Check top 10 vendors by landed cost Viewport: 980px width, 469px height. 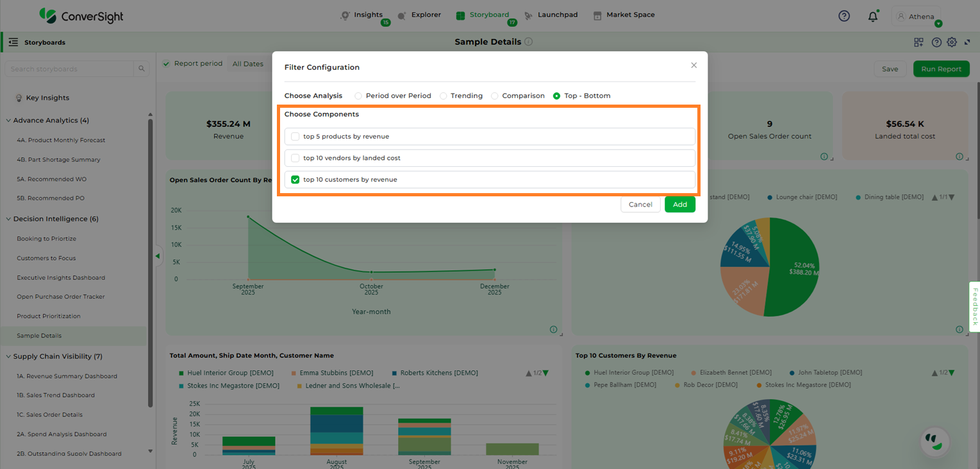(295, 158)
